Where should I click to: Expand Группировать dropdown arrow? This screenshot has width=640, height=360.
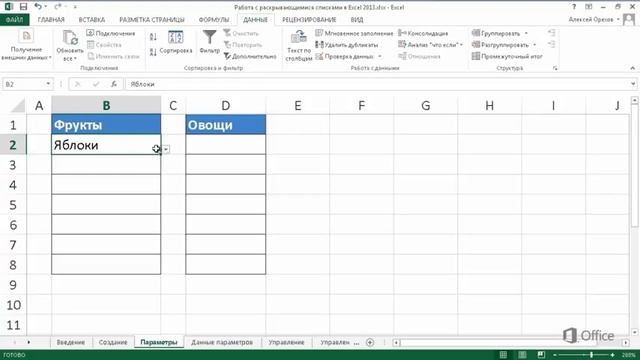click(x=526, y=33)
